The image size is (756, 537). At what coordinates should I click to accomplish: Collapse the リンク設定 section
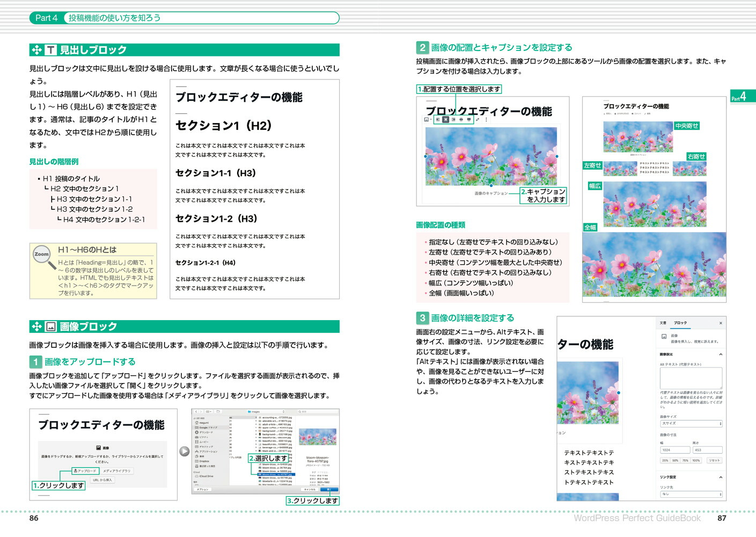pyautogui.click(x=721, y=477)
